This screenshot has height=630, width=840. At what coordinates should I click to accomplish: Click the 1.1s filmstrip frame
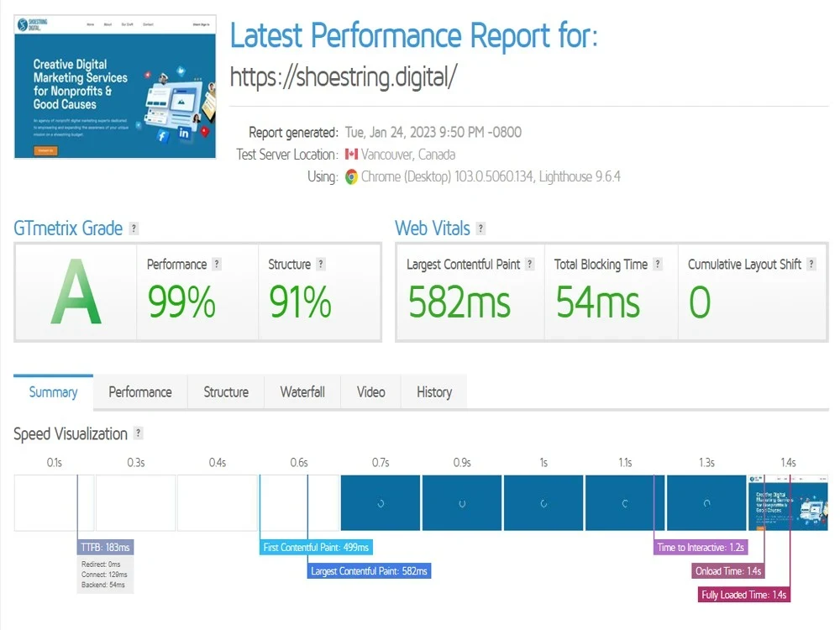(x=625, y=502)
